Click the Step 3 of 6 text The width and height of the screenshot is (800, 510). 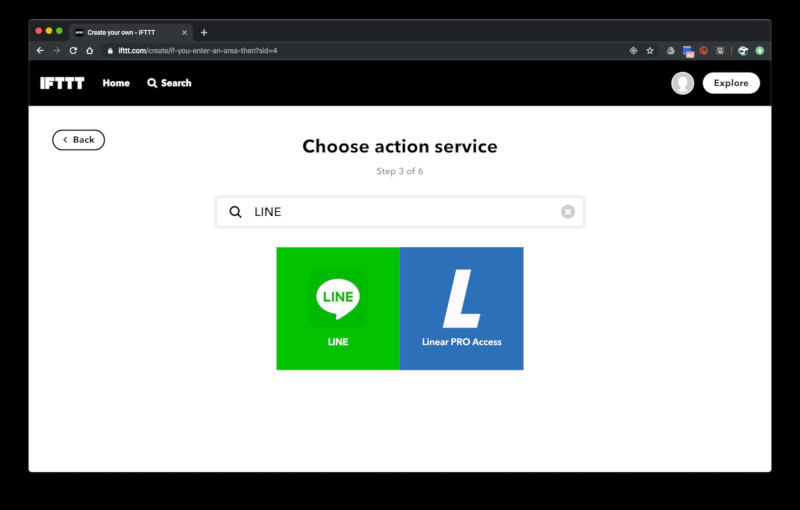coord(399,171)
